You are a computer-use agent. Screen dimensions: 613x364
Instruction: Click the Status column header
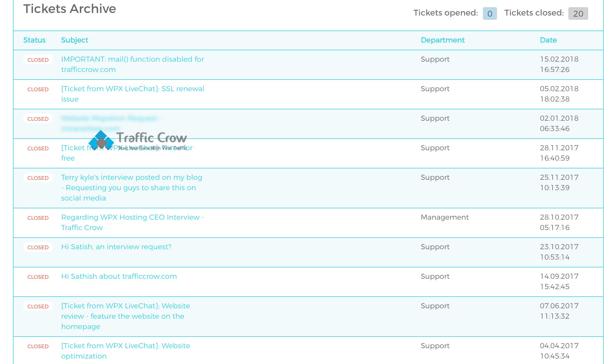pyautogui.click(x=34, y=40)
